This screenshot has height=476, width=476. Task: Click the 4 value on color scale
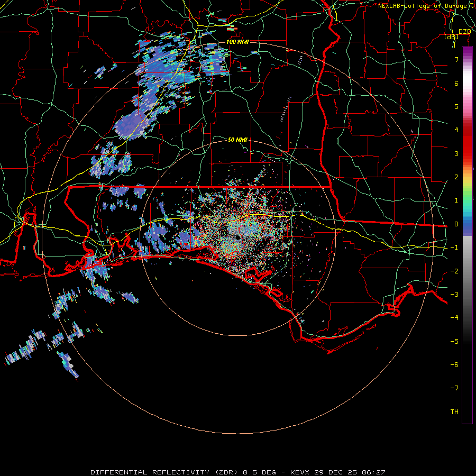click(x=456, y=130)
